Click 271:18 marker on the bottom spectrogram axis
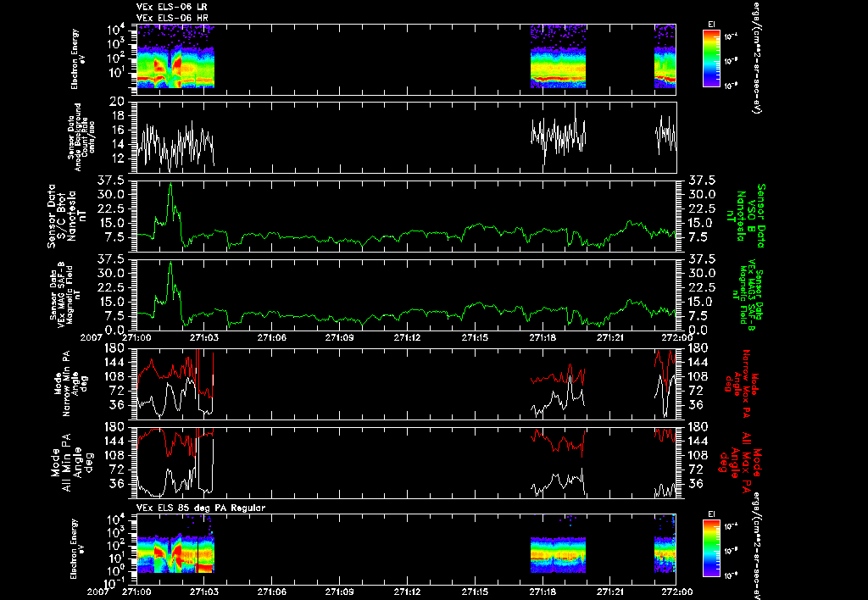868x600 pixels. (x=543, y=592)
